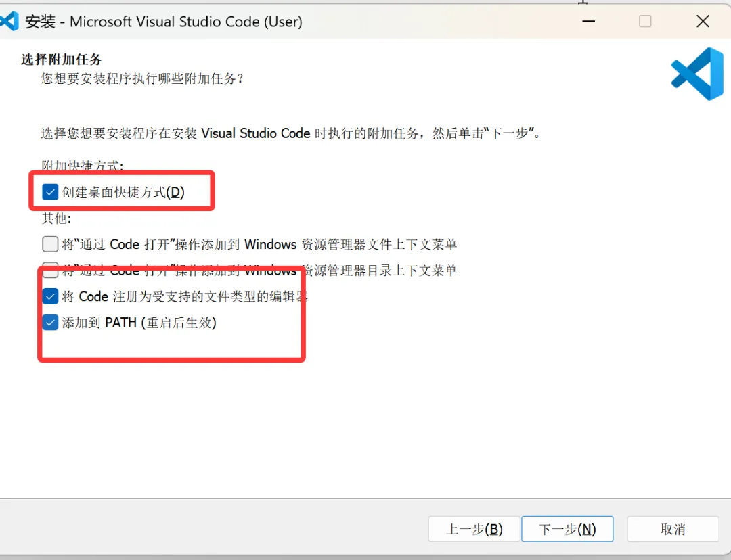The height and width of the screenshot is (560, 731).
Task: Click the 选择附加任务 heading
Action: click(62, 60)
